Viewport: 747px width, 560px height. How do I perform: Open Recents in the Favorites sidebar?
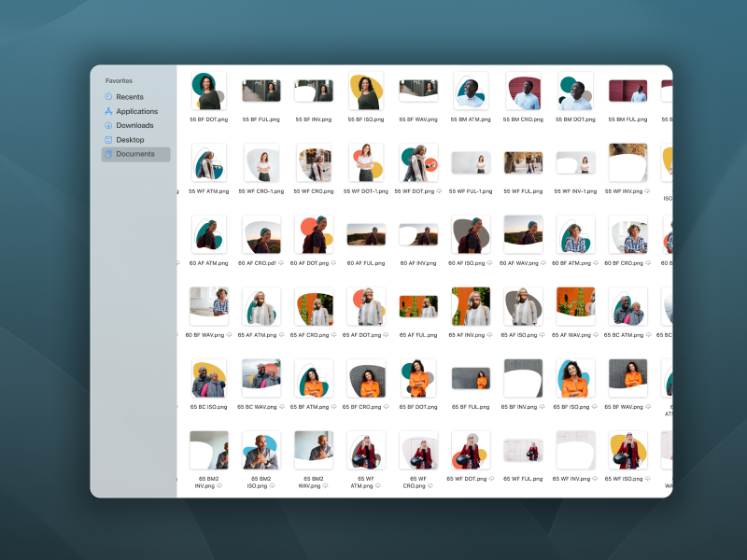pyautogui.click(x=129, y=97)
